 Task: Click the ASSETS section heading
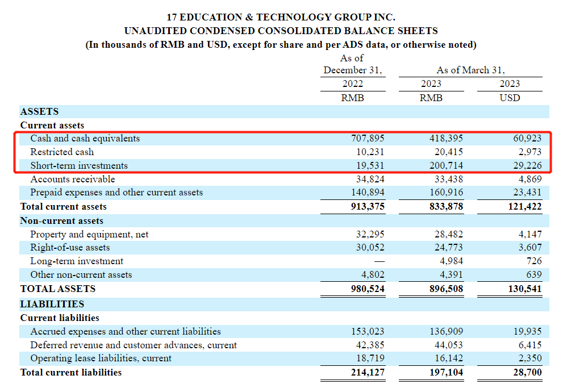pos(39,111)
